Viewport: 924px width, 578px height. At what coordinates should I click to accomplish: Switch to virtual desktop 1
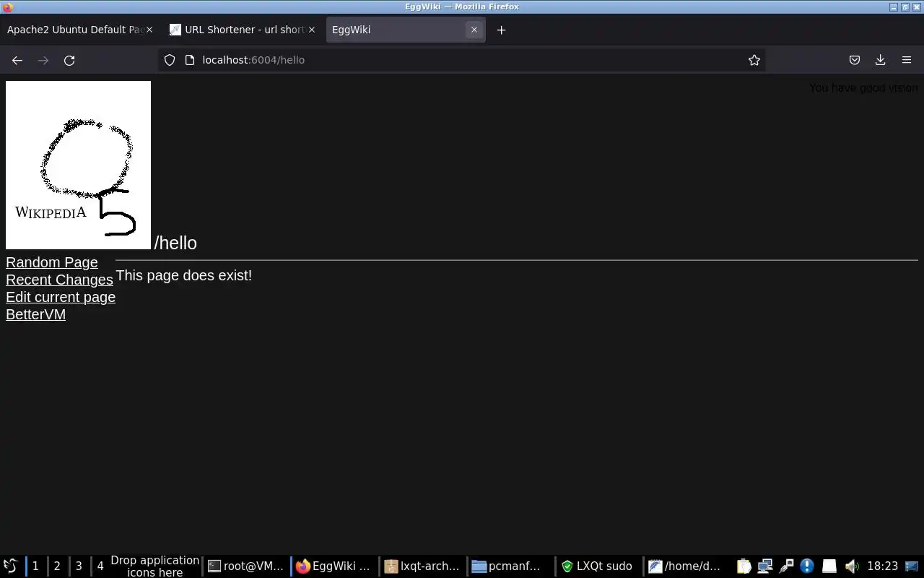coord(35,566)
